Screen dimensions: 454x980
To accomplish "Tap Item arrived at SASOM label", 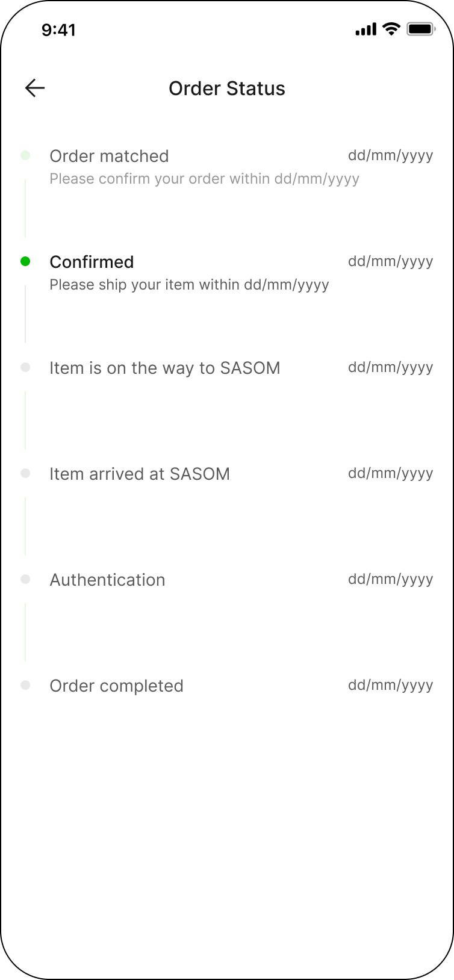I will point(139,474).
